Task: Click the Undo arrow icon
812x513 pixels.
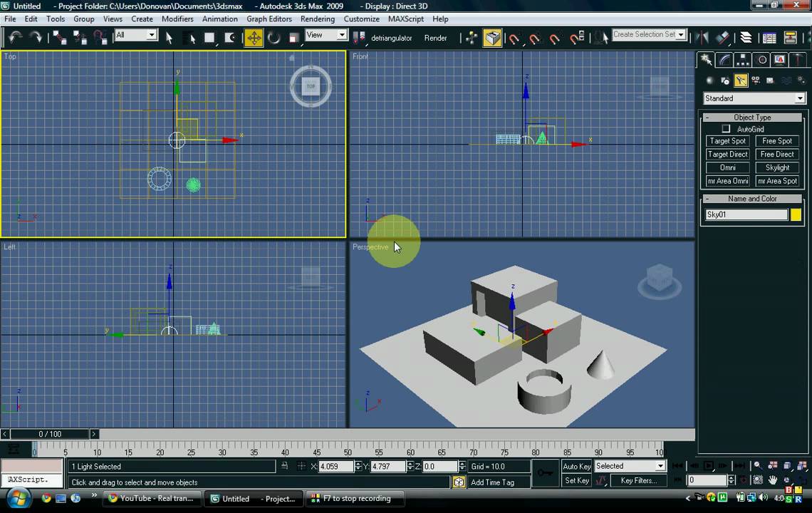Action: (16, 37)
